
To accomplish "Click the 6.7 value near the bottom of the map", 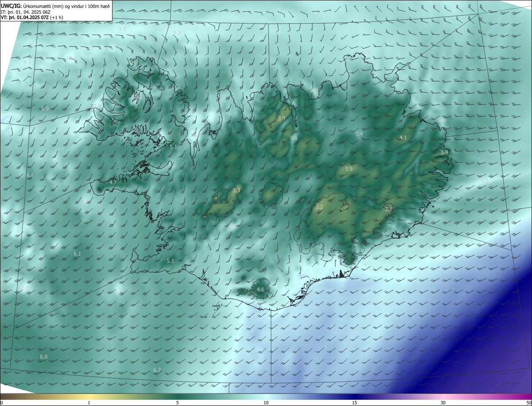I will [x=157, y=370].
